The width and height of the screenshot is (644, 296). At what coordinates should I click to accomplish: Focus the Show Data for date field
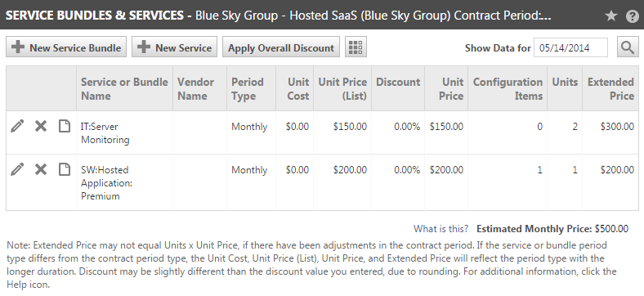pos(571,47)
